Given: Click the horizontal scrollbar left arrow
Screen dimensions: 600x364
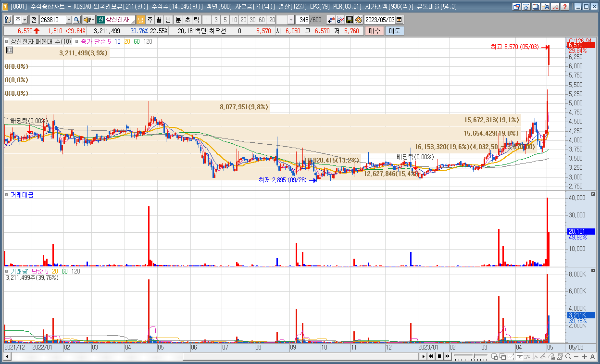Looking at the screenshot, I should (x=7, y=356).
